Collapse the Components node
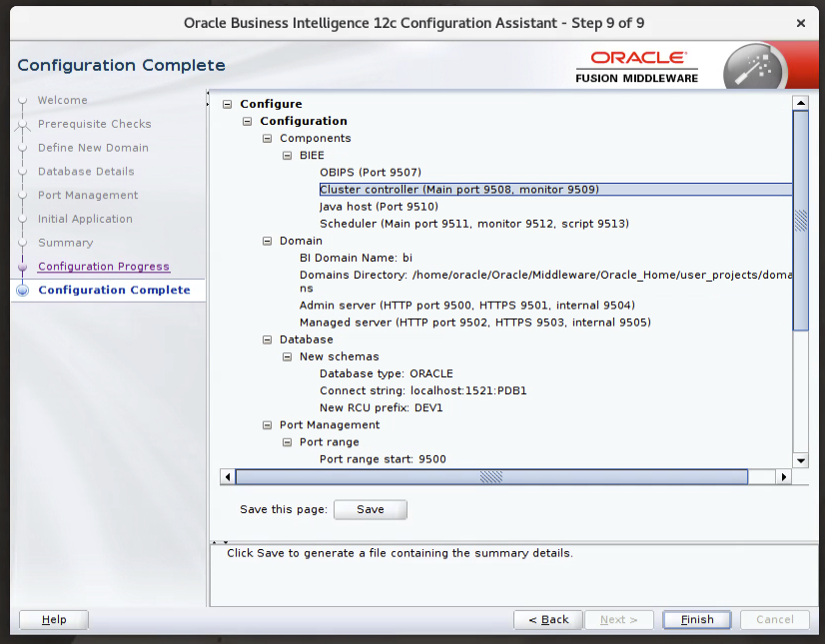 point(268,139)
